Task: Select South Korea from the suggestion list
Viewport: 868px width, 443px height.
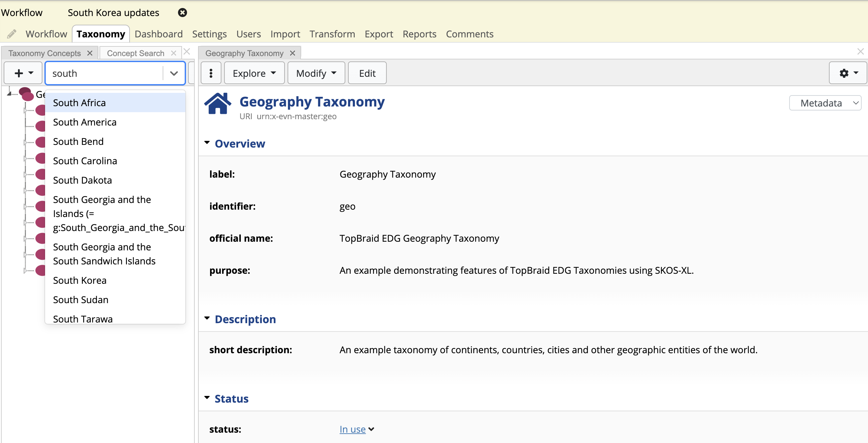Action: (x=79, y=280)
